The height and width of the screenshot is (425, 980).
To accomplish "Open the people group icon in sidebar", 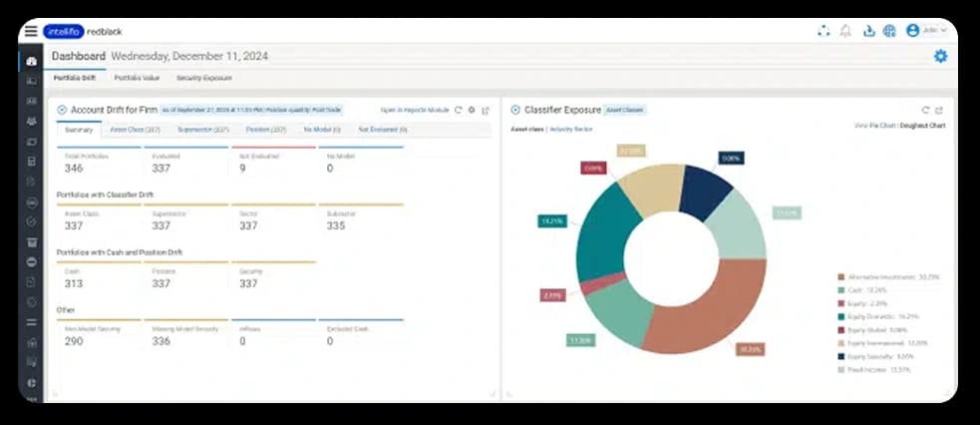I will pos(31,122).
